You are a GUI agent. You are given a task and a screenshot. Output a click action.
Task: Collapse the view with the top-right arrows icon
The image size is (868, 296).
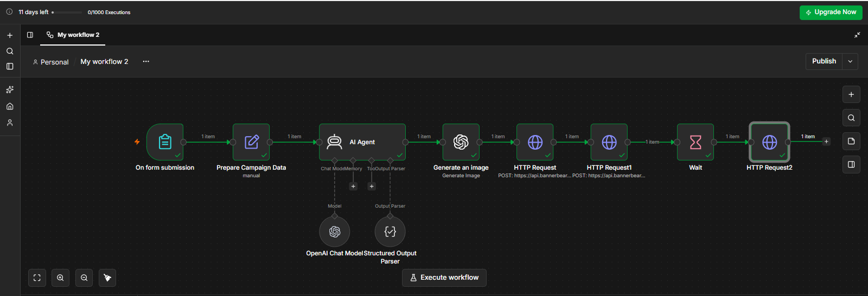(x=857, y=35)
